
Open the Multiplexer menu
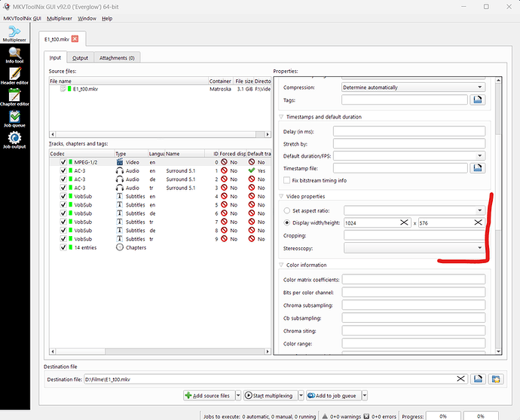click(60, 18)
